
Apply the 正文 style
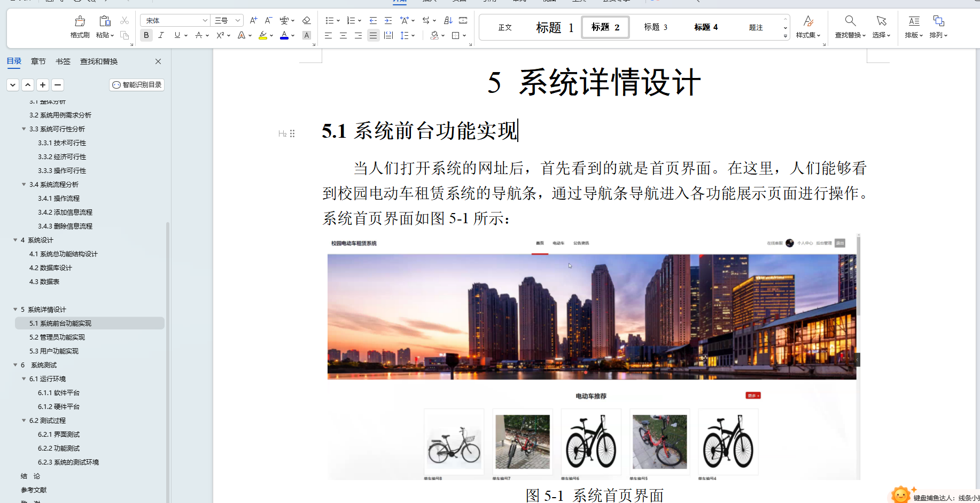click(505, 27)
